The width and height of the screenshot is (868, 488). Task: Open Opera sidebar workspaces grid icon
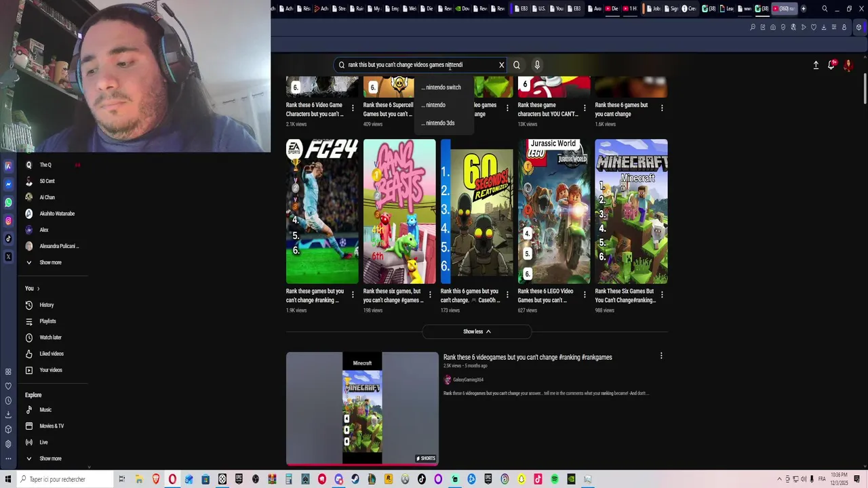point(8,371)
